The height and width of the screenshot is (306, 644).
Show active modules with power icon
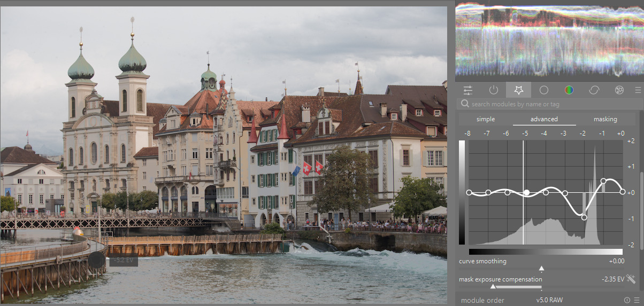[493, 90]
